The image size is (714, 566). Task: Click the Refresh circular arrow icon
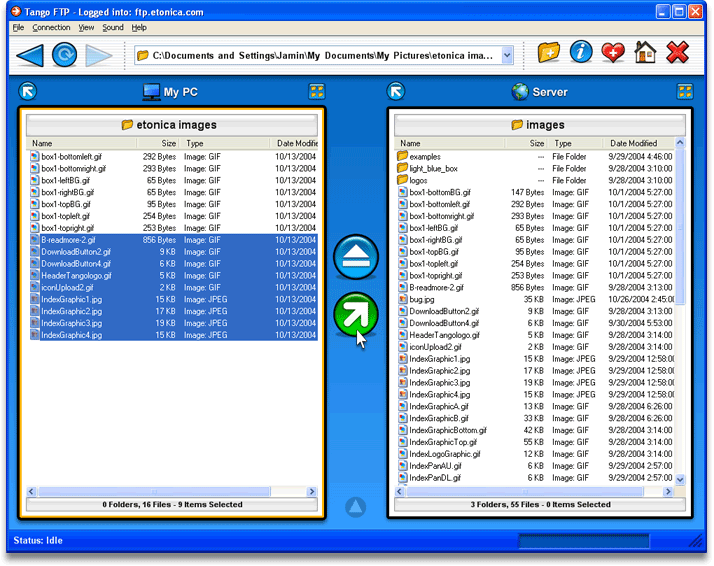coord(65,55)
